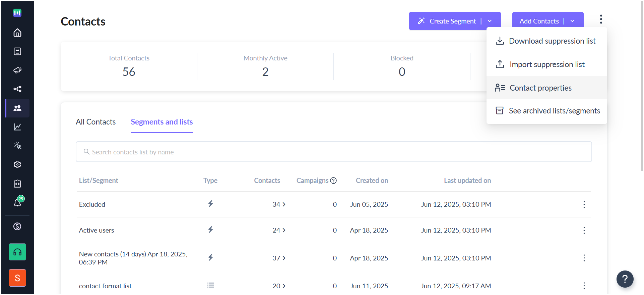Focus the Search contacts list by name field

(334, 152)
